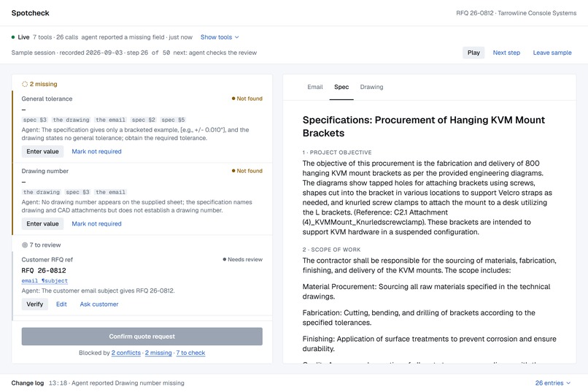The width and height of the screenshot is (588, 392).
Task: Click Not found status on Drawing number
Action: [x=247, y=171]
